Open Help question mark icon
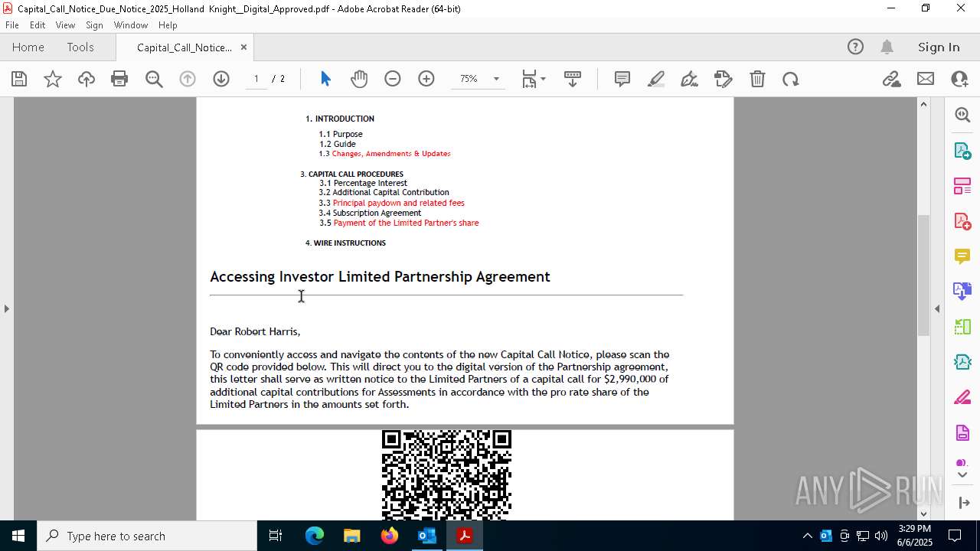The height and width of the screenshot is (551, 980). tap(855, 47)
